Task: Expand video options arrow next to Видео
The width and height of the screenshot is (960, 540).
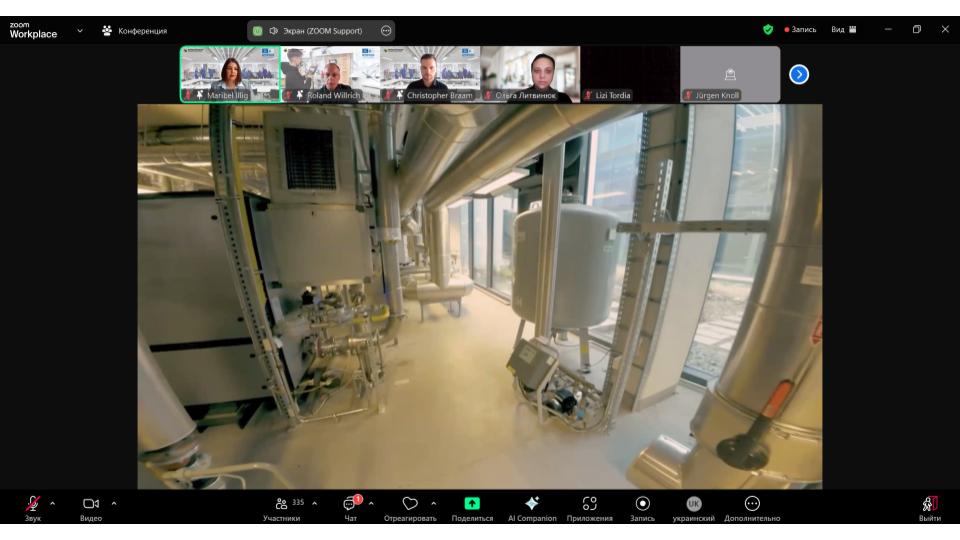Action: click(x=113, y=503)
